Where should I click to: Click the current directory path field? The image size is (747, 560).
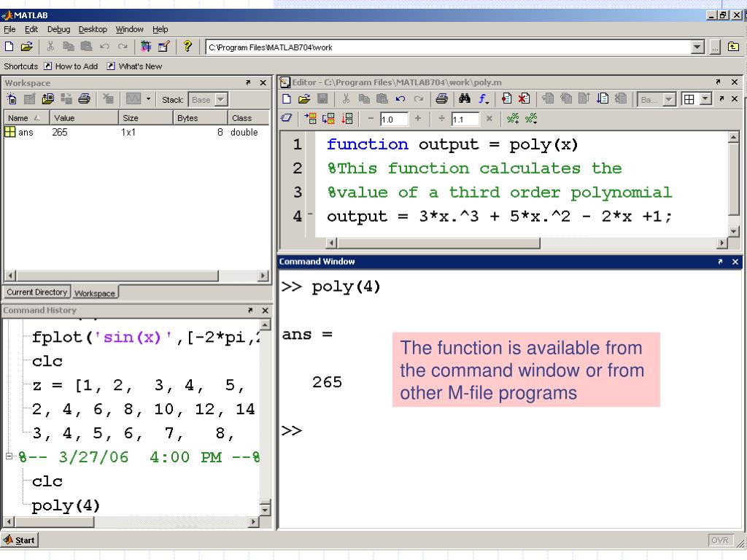pyautogui.click(x=449, y=47)
